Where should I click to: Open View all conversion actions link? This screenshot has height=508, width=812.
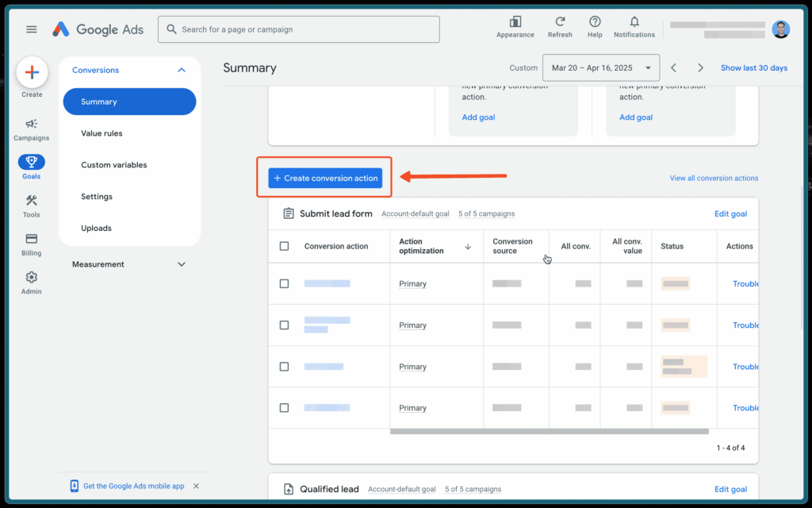(x=713, y=178)
